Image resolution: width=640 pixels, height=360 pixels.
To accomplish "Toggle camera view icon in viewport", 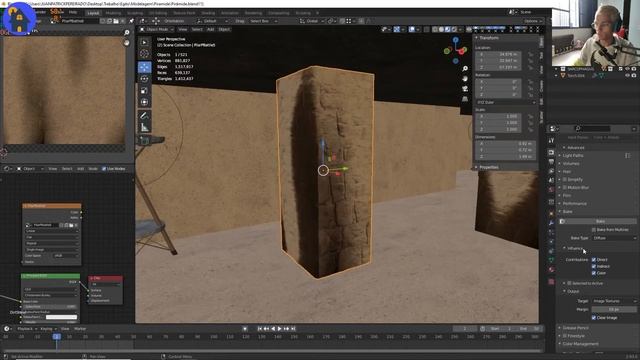I will (x=465, y=89).
